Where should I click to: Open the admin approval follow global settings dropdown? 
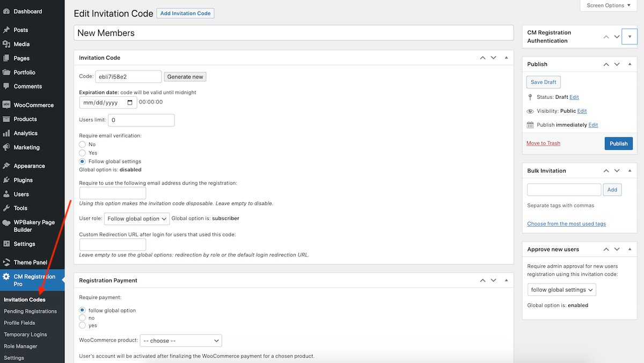pos(562,289)
